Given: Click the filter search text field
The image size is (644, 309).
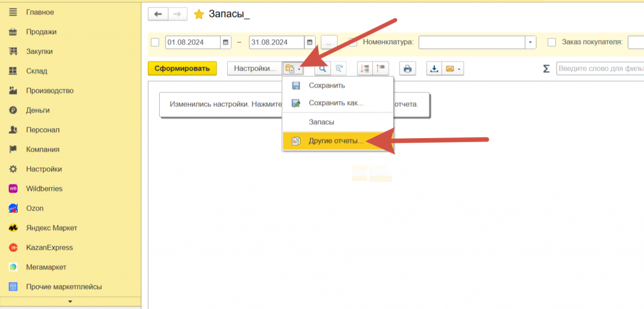Looking at the screenshot, I should click(x=599, y=68).
